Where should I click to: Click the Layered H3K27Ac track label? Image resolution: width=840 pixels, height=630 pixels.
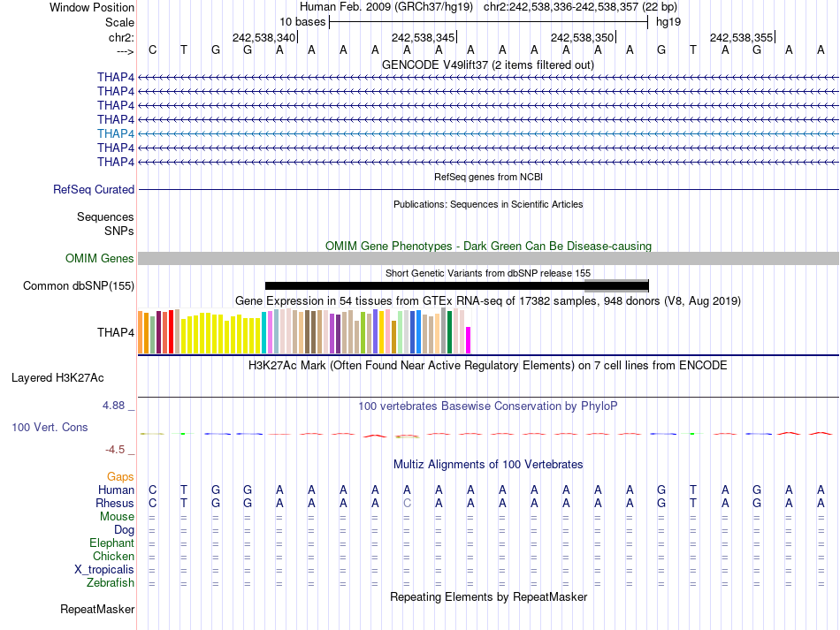point(57,378)
